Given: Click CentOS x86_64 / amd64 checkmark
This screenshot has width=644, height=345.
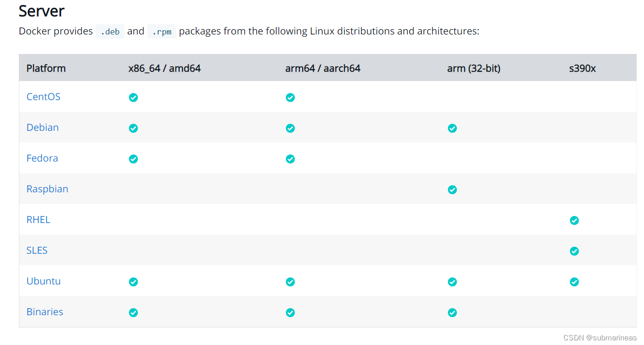Looking at the screenshot, I should 133,97.
